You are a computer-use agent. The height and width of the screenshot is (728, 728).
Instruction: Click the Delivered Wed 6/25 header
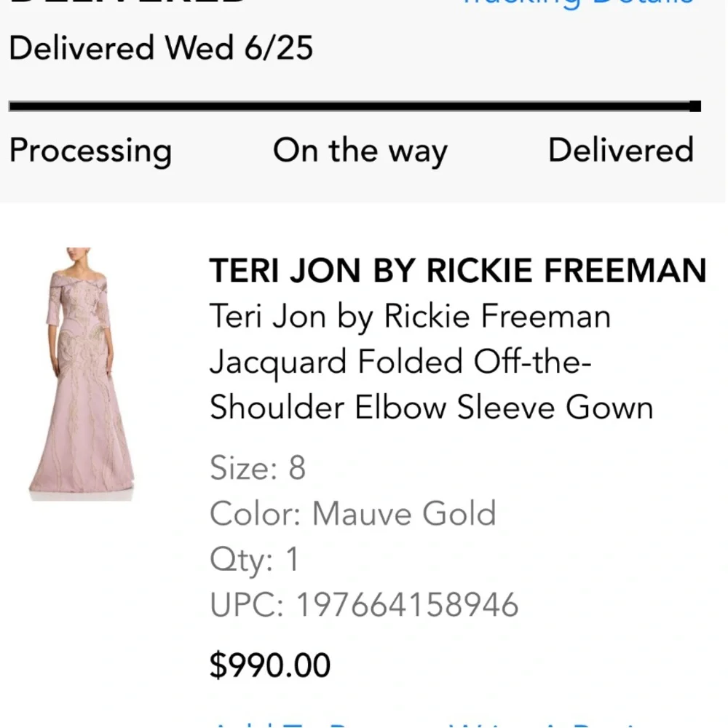(161, 49)
